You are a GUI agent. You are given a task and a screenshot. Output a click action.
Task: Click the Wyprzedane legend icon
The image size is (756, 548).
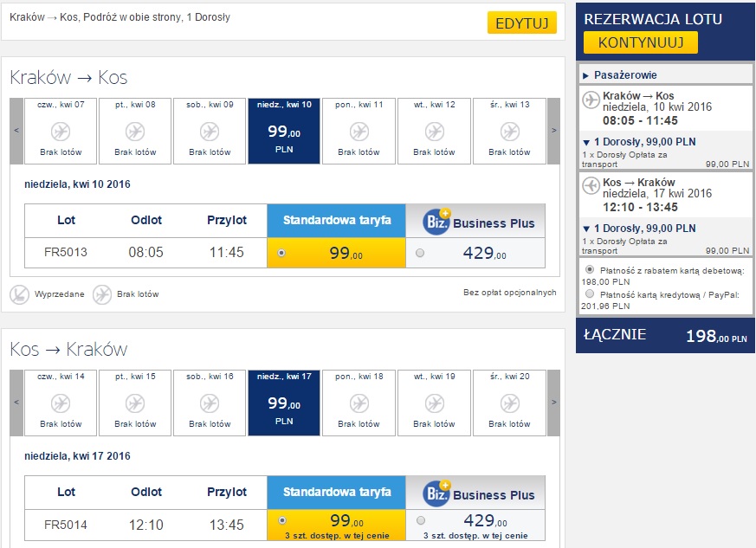coord(19,294)
